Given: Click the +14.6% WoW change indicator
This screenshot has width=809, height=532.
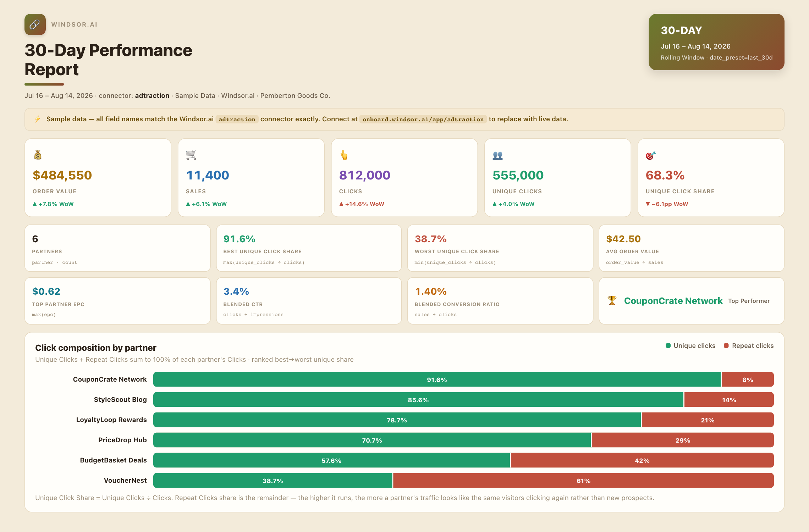Looking at the screenshot, I should tap(362, 204).
